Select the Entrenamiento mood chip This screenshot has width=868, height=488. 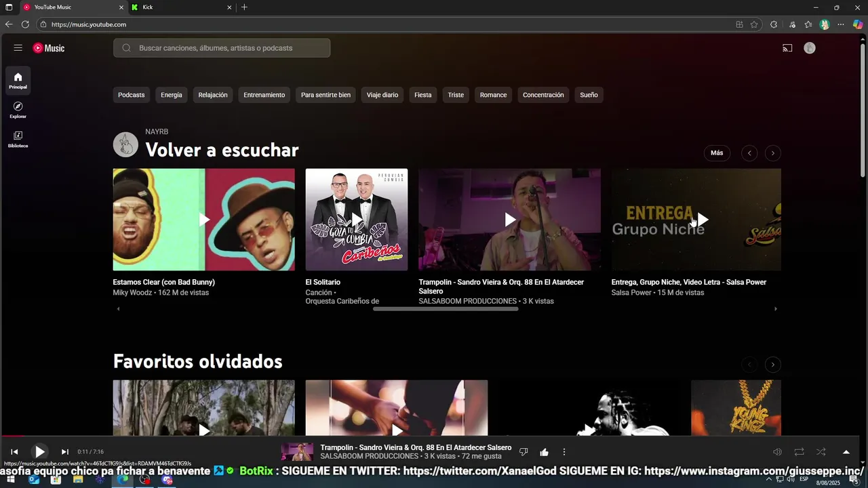click(x=264, y=95)
